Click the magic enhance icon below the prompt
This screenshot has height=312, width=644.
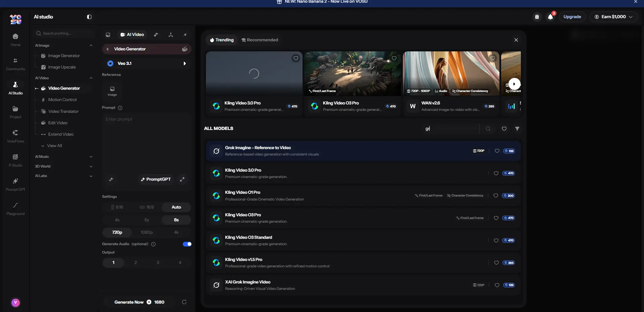111,179
